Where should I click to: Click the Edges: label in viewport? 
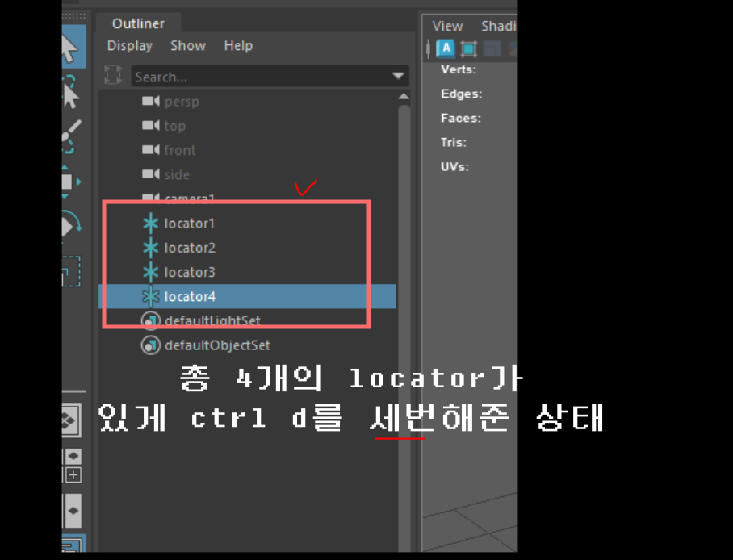[x=462, y=94]
